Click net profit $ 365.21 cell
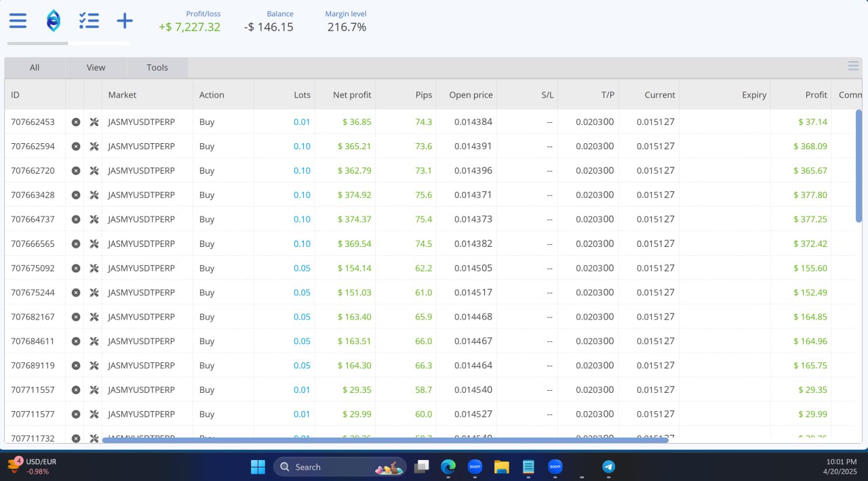The height and width of the screenshot is (481, 868). coord(354,147)
